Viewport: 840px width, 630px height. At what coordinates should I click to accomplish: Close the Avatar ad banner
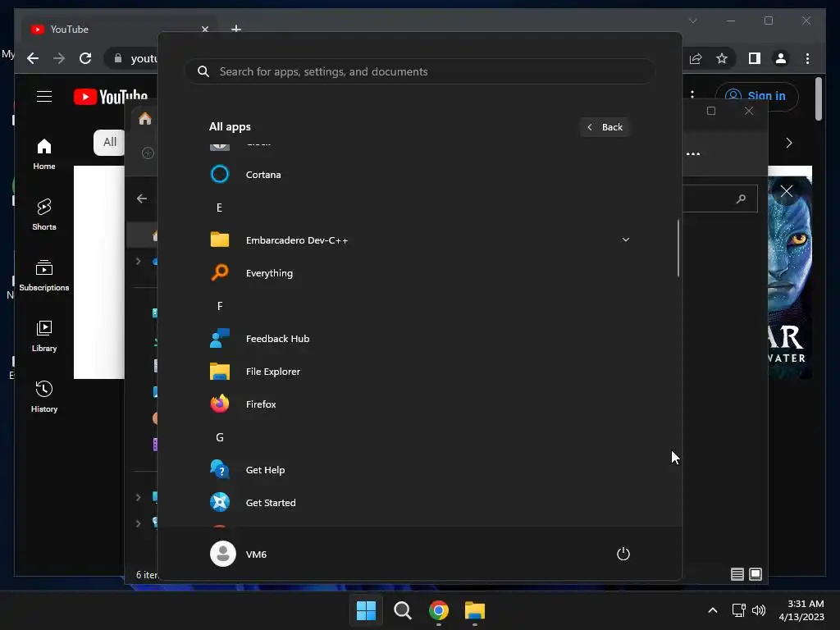(786, 191)
